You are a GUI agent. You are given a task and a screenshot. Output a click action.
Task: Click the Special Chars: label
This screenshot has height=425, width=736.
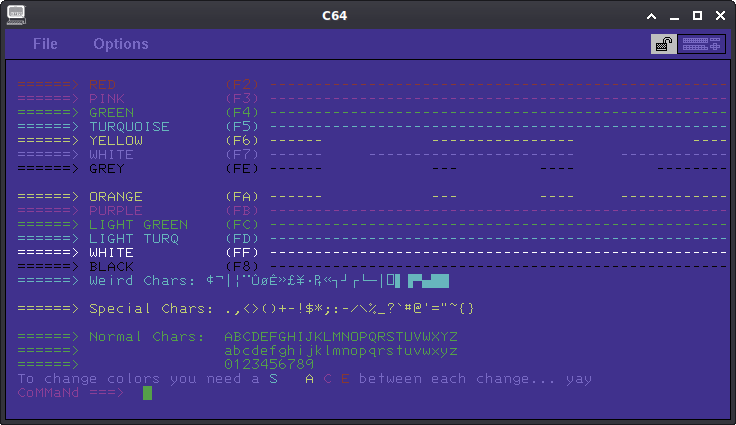(152, 309)
